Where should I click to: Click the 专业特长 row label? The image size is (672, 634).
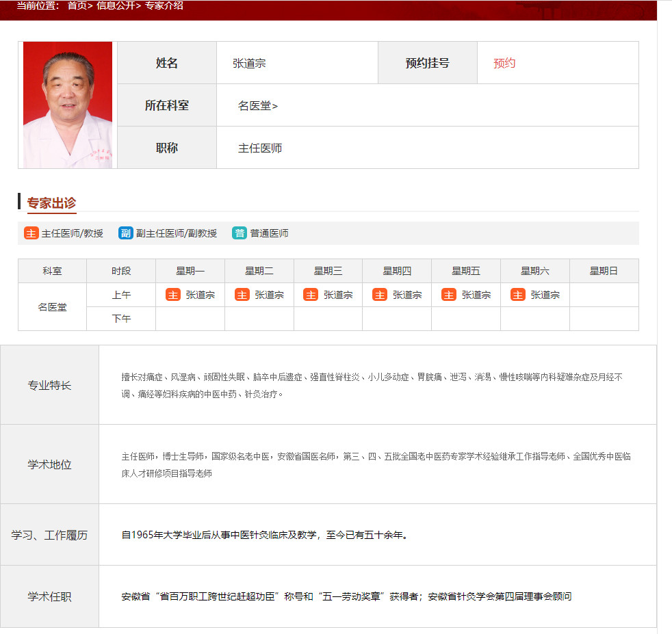(50, 385)
